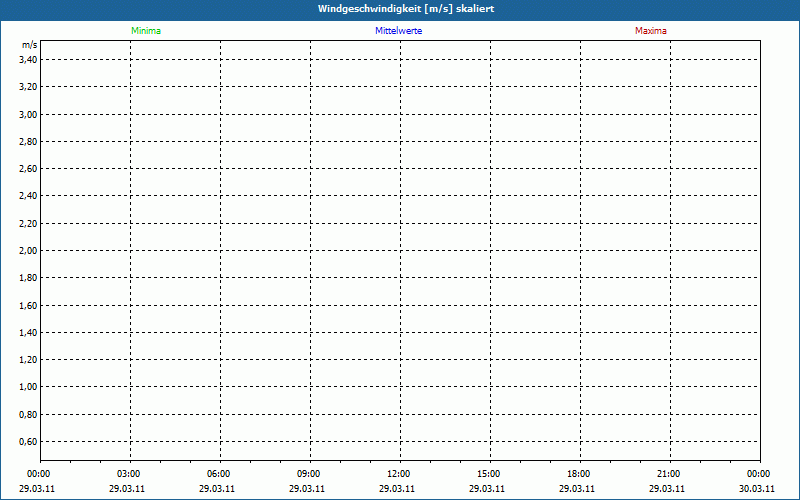Click the 2,80 y-axis value
This screenshot has height=500, width=800.
[x=28, y=141]
